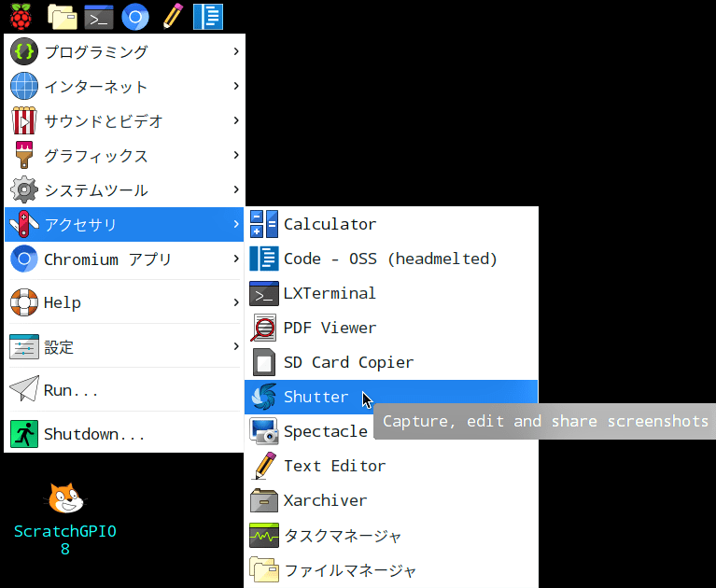Click the Xarchiver box icon
Viewport: 716px width, 588px height.
(264, 500)
